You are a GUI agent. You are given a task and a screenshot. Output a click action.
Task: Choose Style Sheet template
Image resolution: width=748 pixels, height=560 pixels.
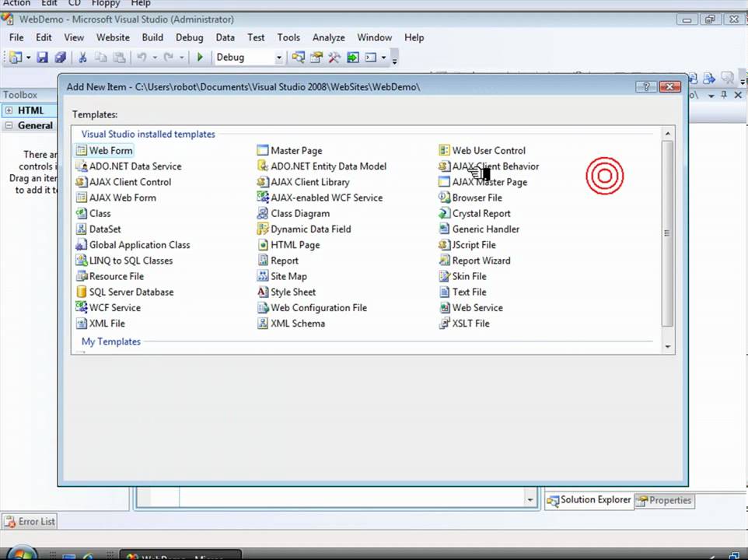click(286, 292)
